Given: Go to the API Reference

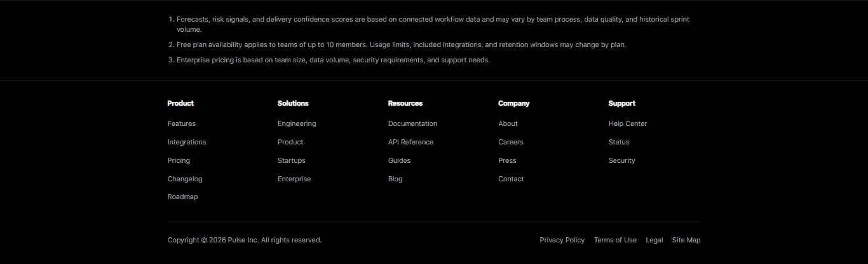Looking at the screenshot, I should point(410,142).
